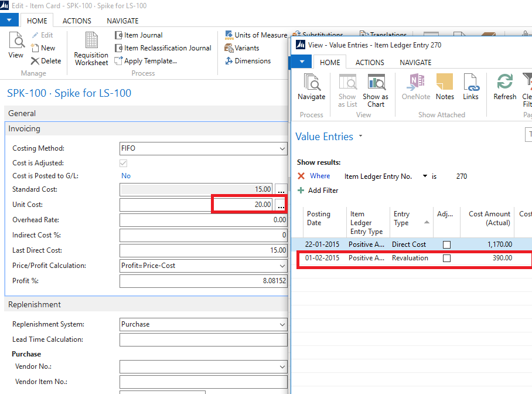
Task: Open Item Reclassification Journal
Action: click(163, 48)
